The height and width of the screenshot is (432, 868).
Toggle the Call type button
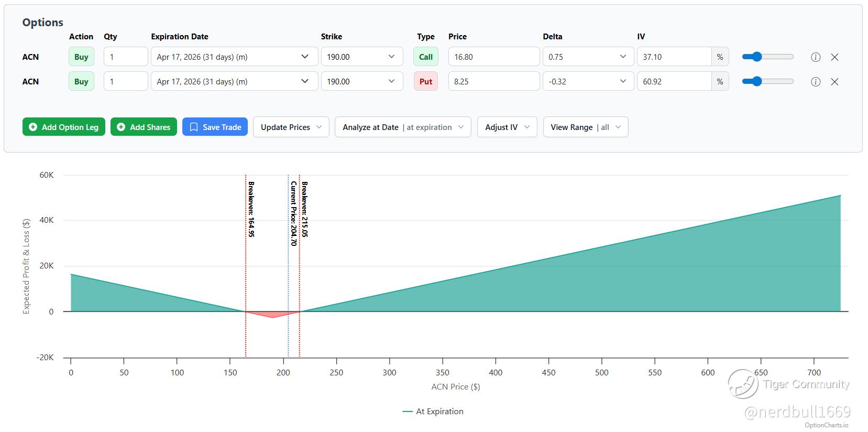coord(425,57)
